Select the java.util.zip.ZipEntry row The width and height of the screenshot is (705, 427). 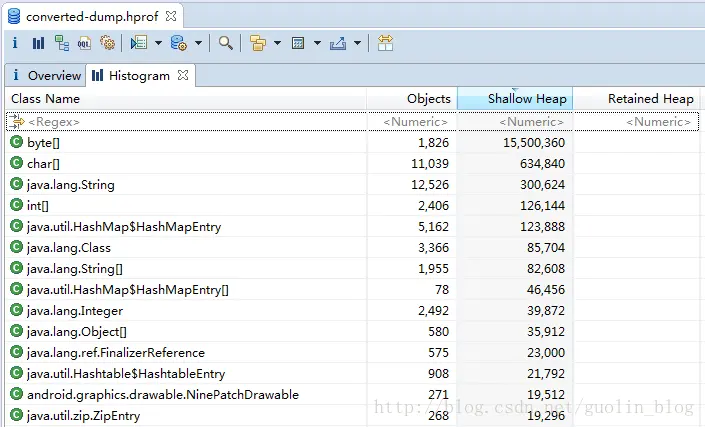point(352,415)
